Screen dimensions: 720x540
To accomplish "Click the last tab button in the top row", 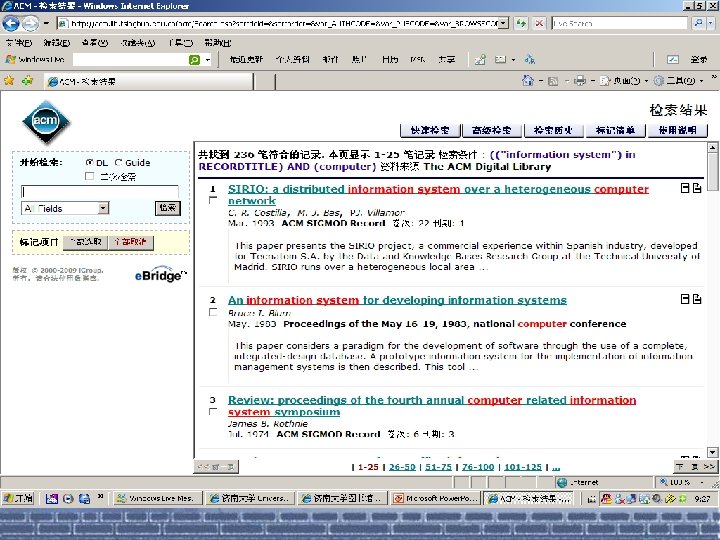I will pyautogui.click(x=677, y=130).
